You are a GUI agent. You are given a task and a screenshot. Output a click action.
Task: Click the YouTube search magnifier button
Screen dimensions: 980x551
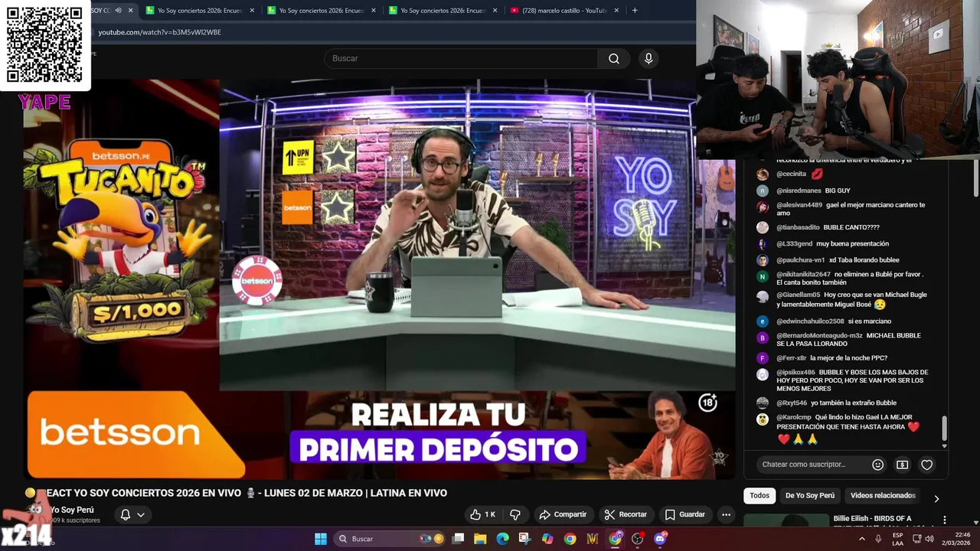point(613,58)
